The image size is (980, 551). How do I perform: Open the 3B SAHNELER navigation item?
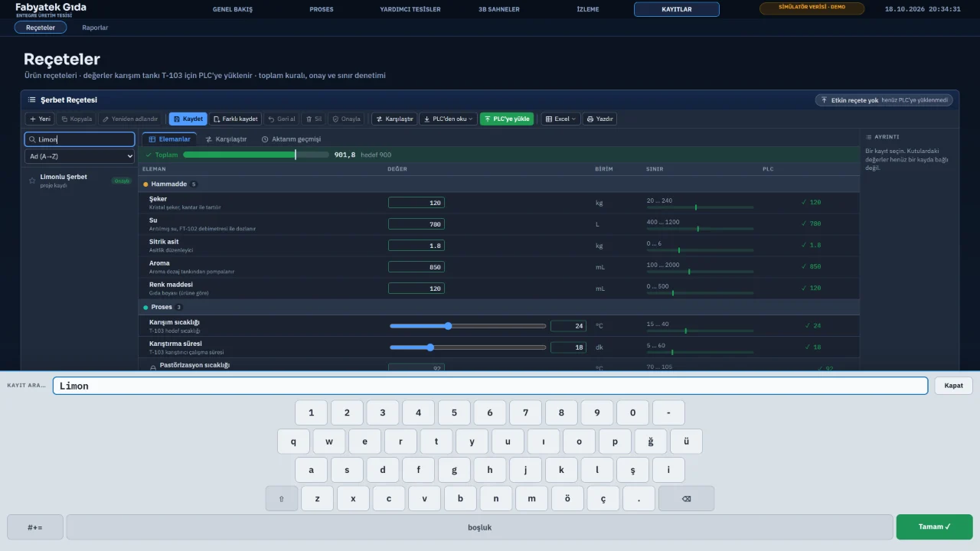(x=499, y=9)
